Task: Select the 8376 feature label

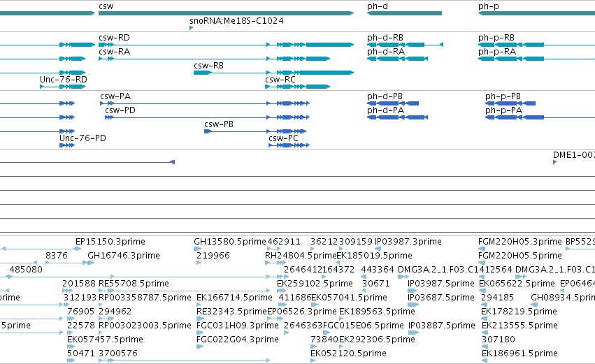Action: tap(57, 256)
